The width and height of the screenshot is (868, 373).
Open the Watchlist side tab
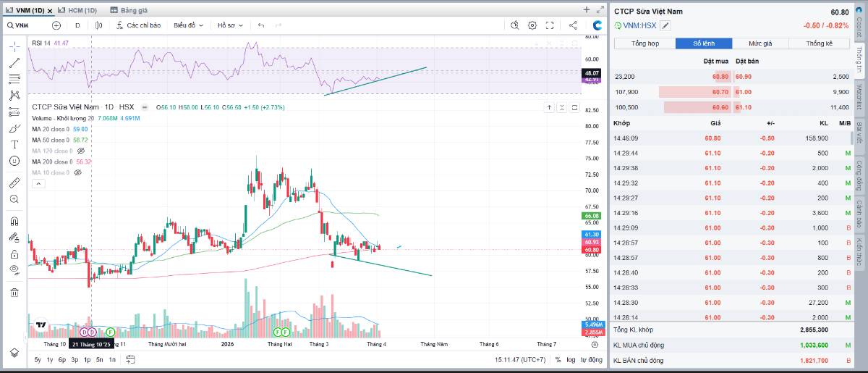click(859, 97)
